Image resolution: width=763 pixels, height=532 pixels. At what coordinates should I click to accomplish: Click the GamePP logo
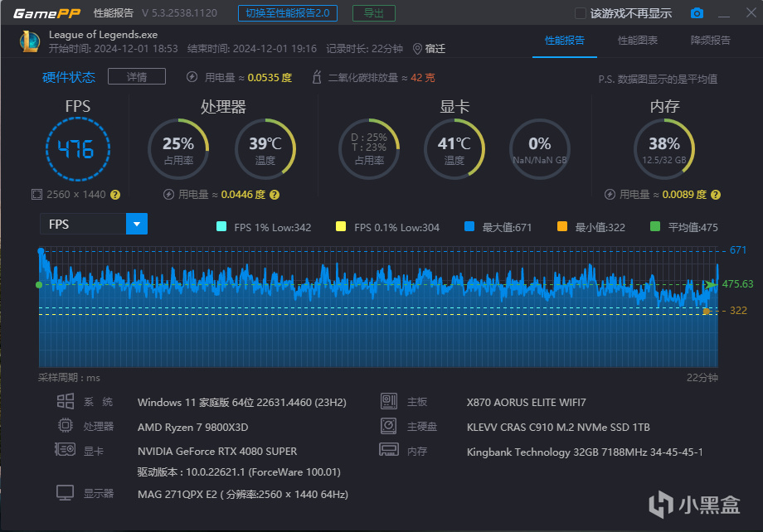[x=46, y=13]
